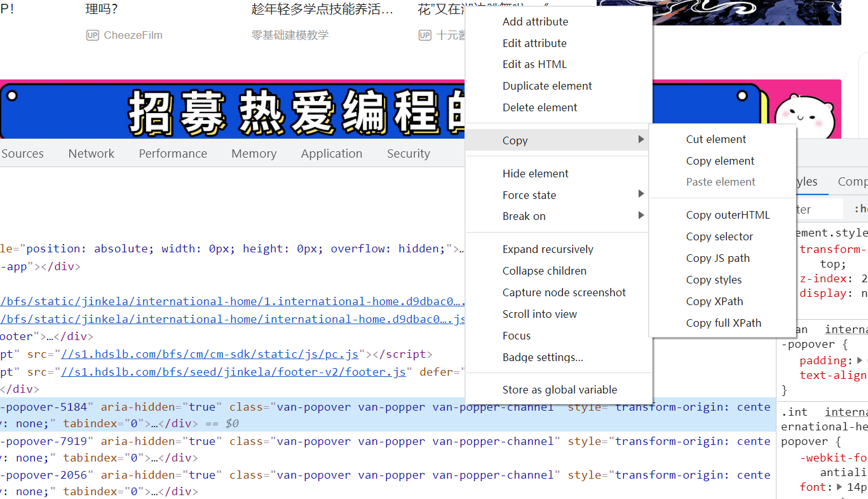
Task: Click the 招募热爱编程 recruitment banner
Action: tap(233, 109)
